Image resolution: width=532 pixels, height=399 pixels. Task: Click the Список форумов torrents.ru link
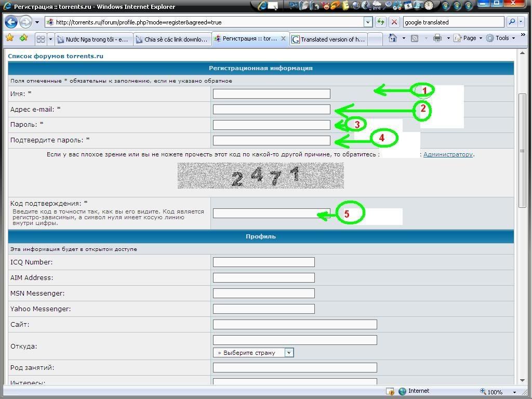(x=56, y=56)
